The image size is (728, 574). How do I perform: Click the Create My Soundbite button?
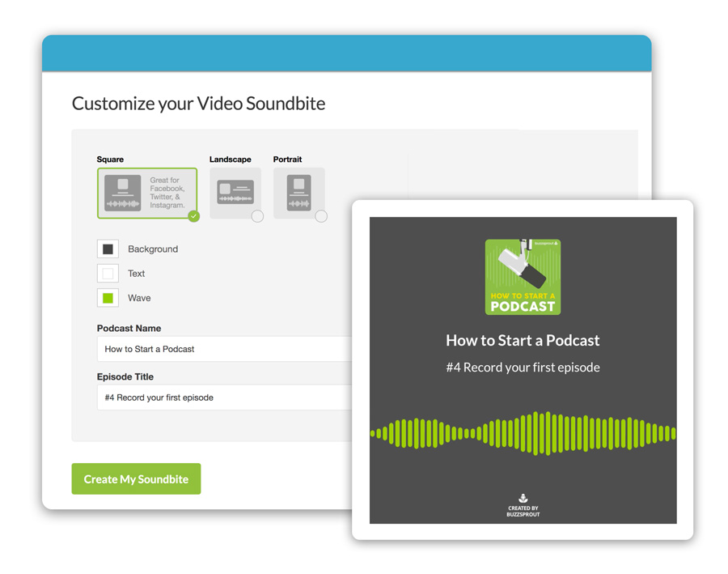136,478
